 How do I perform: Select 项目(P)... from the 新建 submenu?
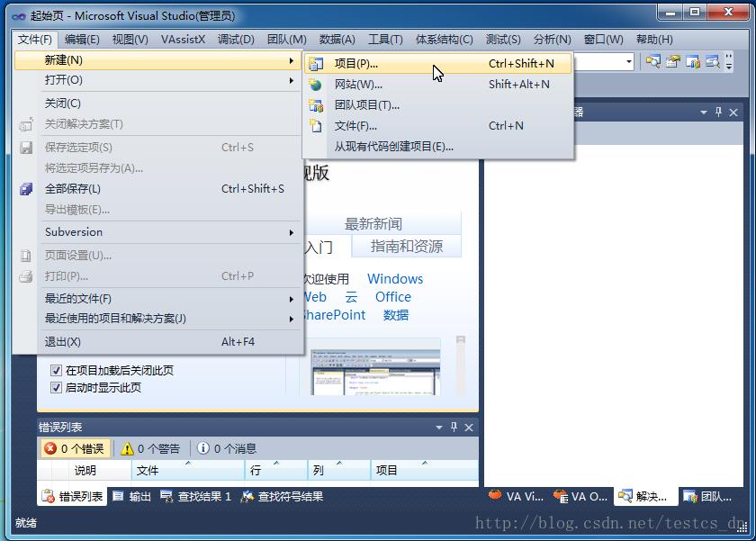coord(437,63)
